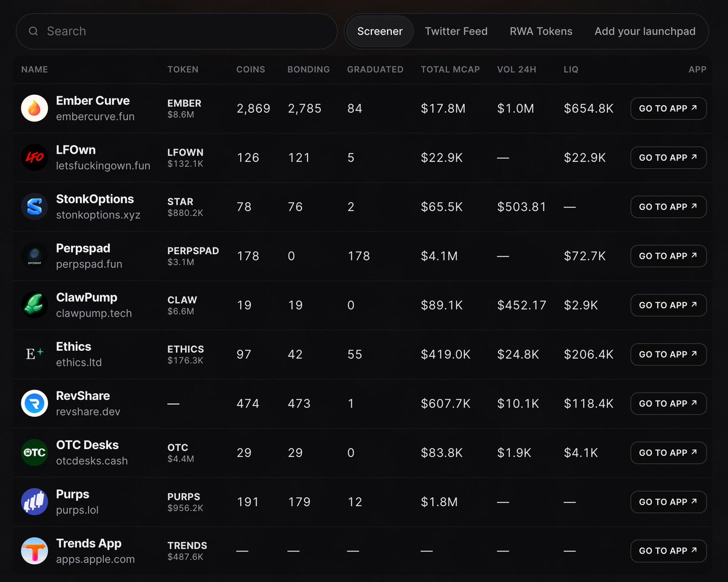Go to app for LFOwn
Viewport: 728px width, 582px height.
(x=669, y=158)
